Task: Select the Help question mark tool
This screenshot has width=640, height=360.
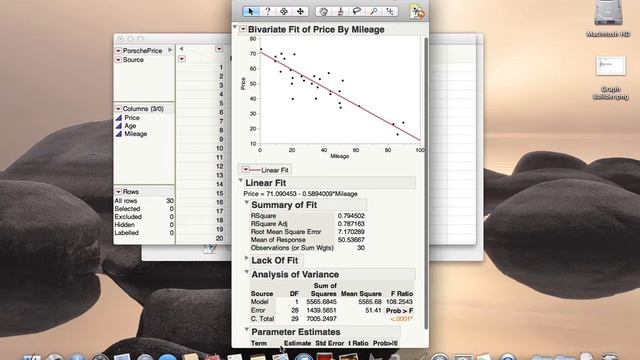Action: click(267, 11)
